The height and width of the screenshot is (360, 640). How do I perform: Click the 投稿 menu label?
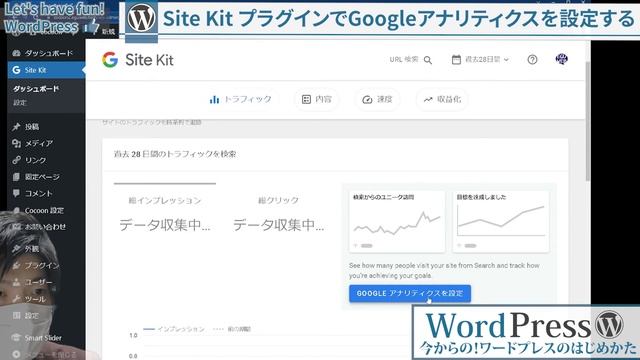(32, 127)
